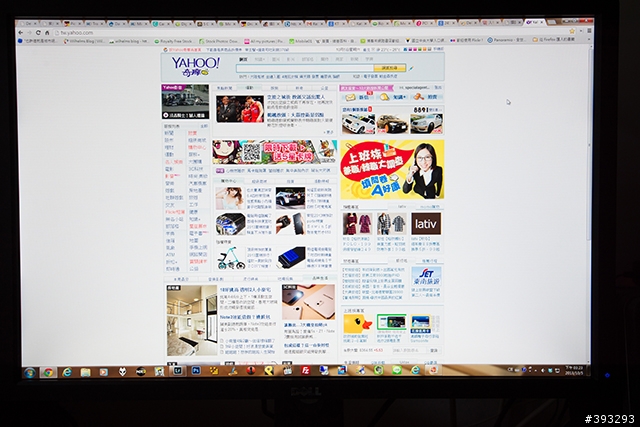Open the Yahoo Knowledge+ speech bubble icon
Image resolution: width=640 pixels, height=427 pixels.
pyautogui.click(x=384, y=97)
